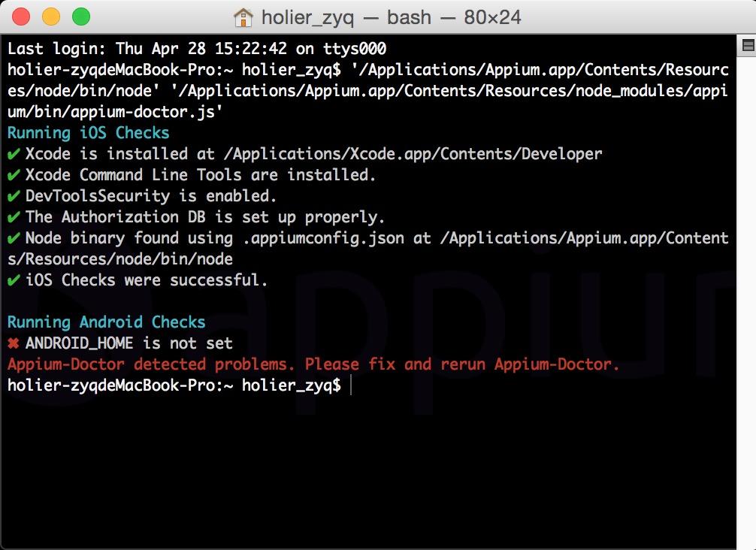Click the blinking cursor after the prompt
756x550 pixels.
click(350, 385)
